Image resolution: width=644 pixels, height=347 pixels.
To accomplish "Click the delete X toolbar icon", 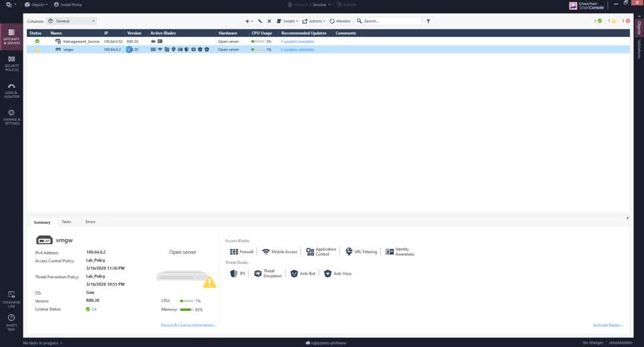I will click(269, 21).
